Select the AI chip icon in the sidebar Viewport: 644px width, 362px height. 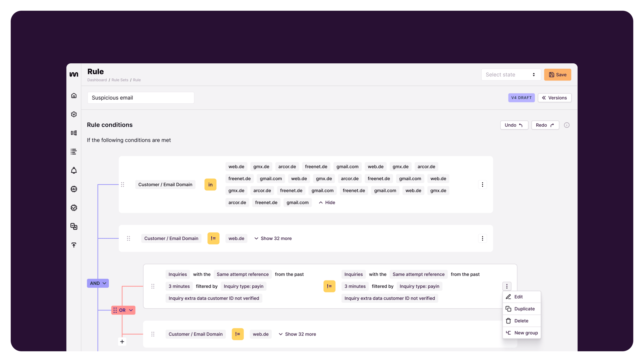coord(74,189)
